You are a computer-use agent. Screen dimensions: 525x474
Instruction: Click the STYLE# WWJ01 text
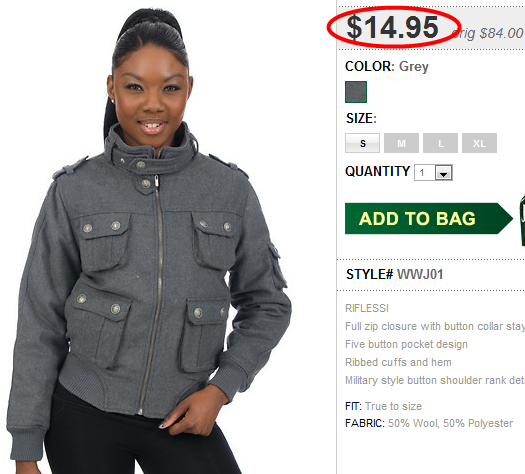coord(395,274)
